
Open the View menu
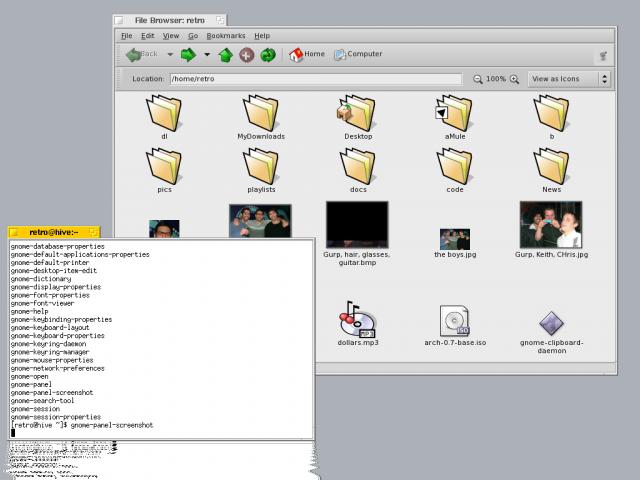pos(171,36)
